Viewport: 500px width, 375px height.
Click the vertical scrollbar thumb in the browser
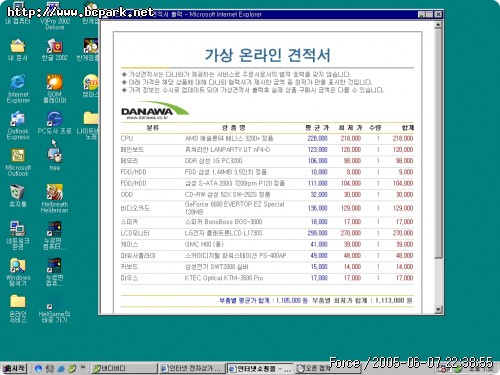pos(439,143)
